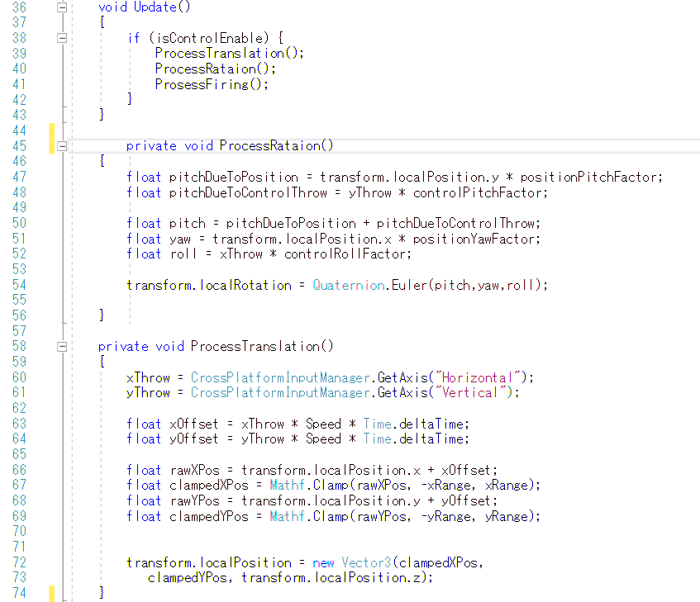Click xOffset declaration on line 63

click(193, 424)
